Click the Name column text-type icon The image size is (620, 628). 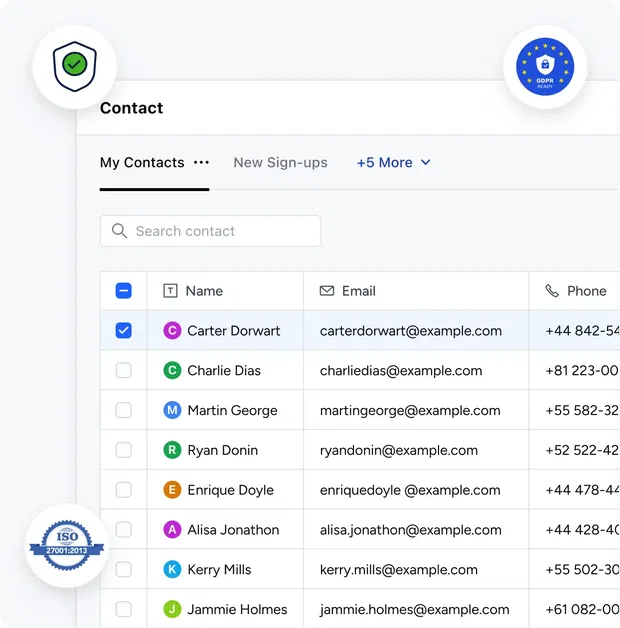tap(170, 291)
